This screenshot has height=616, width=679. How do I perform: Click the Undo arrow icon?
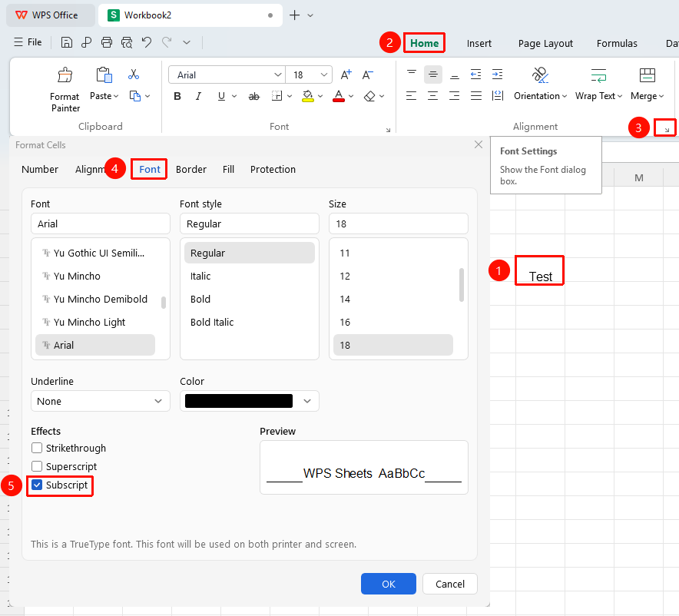tap(147, 42)
